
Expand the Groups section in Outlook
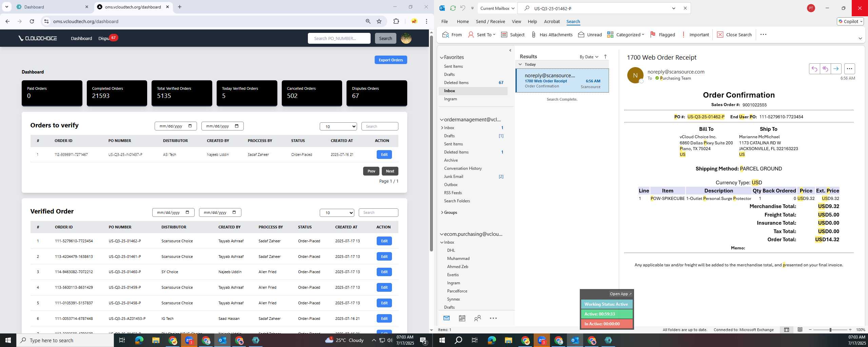coord(442,212)
